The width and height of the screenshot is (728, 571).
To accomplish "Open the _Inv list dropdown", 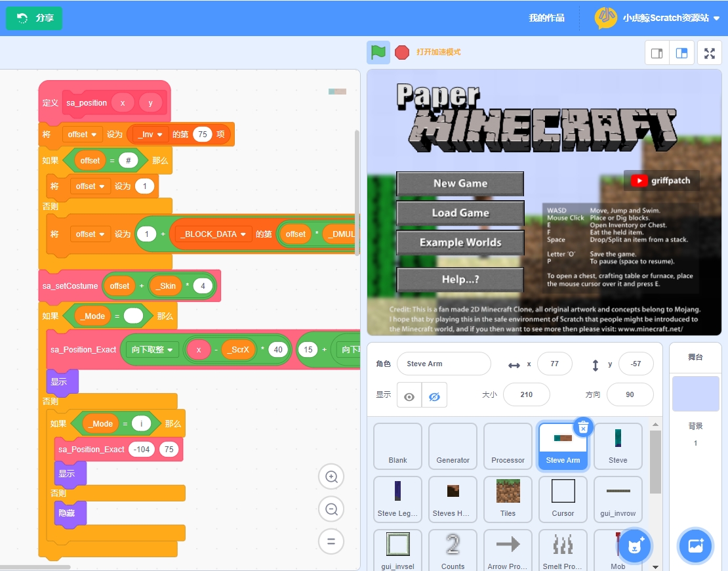I will tap(150, 135).
